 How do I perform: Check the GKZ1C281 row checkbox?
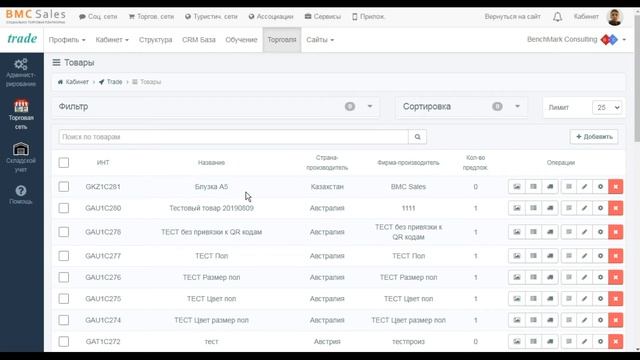point(64,187)
